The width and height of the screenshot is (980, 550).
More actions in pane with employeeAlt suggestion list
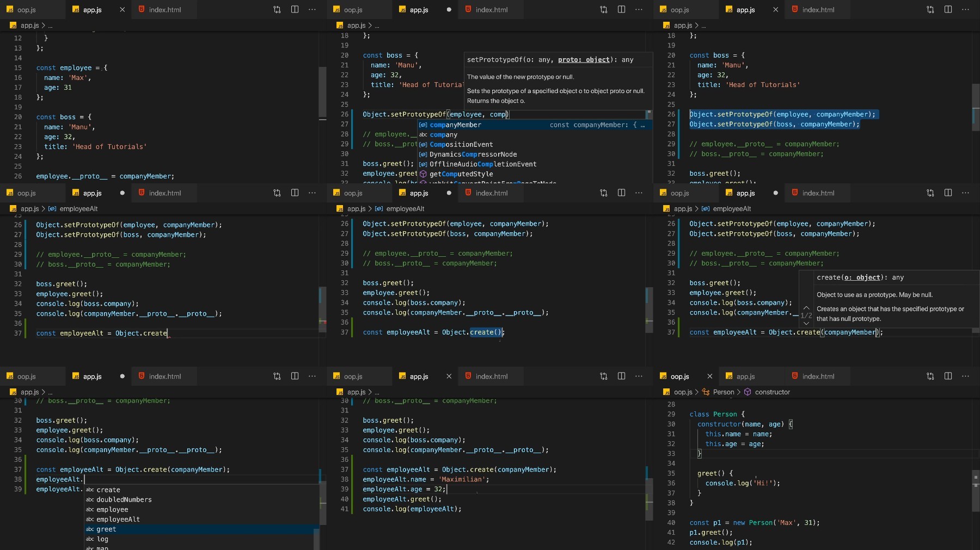[x=312, y=376]
